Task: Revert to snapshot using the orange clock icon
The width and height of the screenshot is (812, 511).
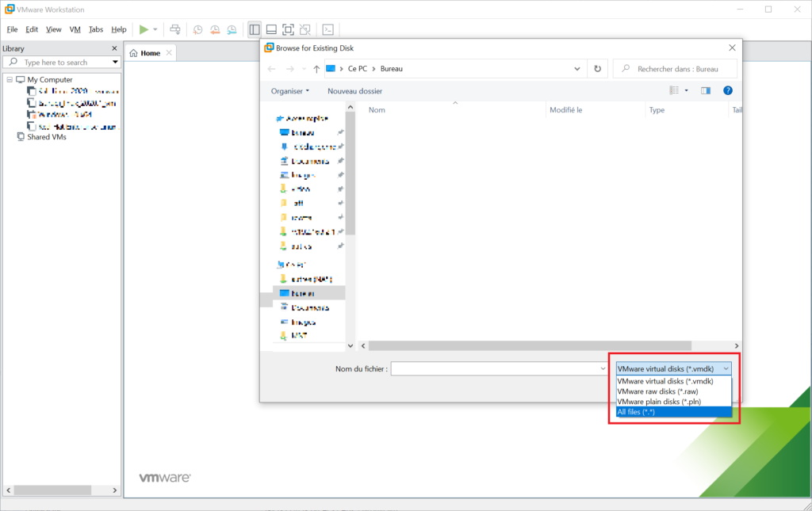Action: 215,29
